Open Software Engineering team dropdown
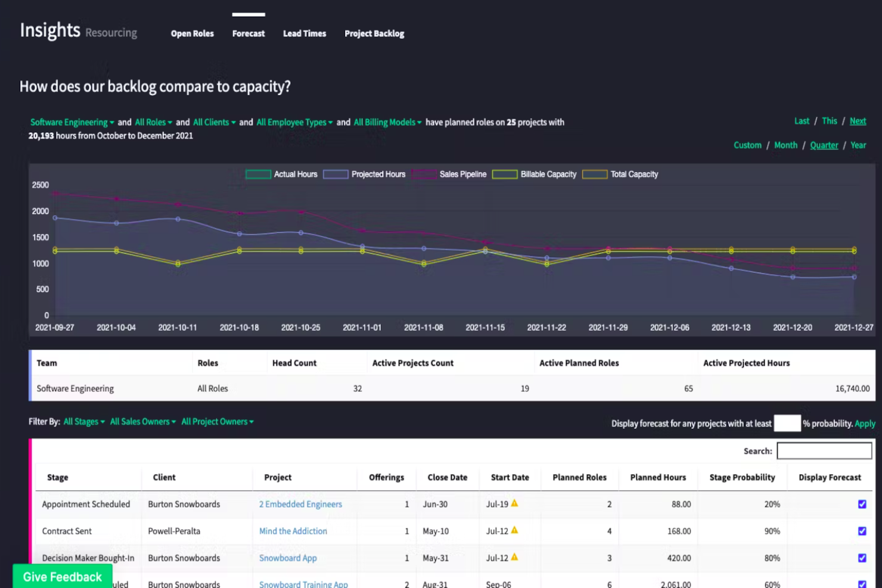This screenshot has width=882, height=588. tap(72, 122)
